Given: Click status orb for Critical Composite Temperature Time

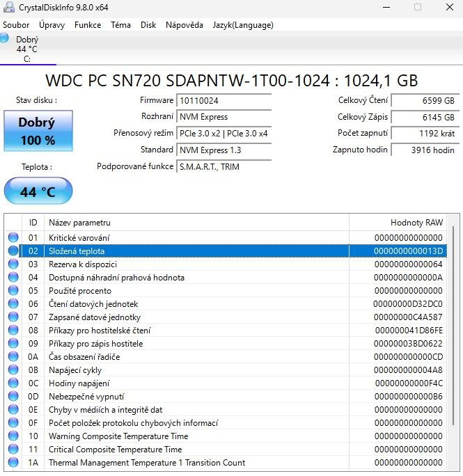Looking at the screenshot, I should [x=13, y=449].
